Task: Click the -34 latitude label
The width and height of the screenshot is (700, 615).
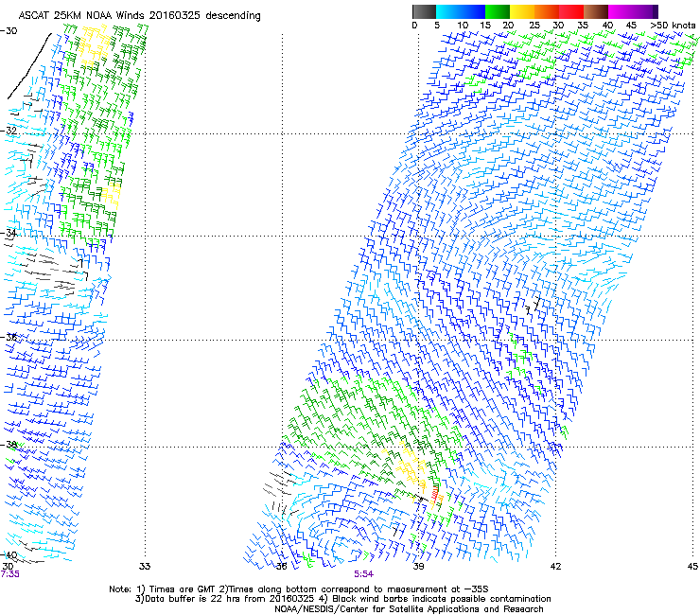Action: (9, 233)
